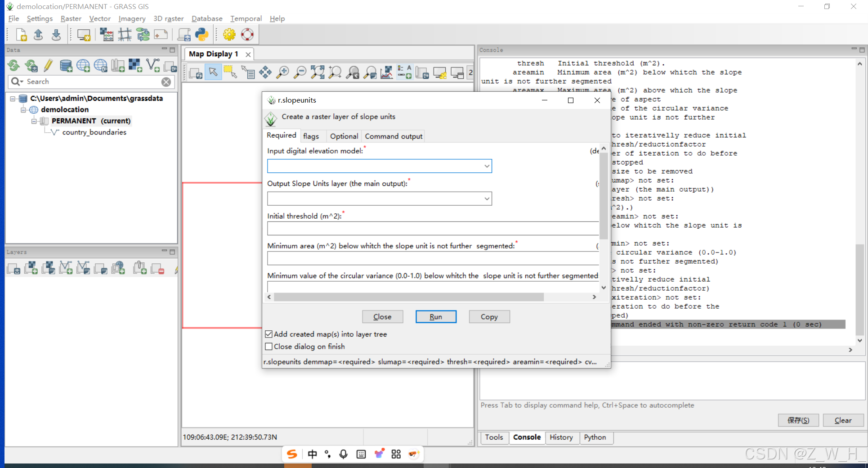
Task: Activate the Pan tool
Action: pos(265,72)
